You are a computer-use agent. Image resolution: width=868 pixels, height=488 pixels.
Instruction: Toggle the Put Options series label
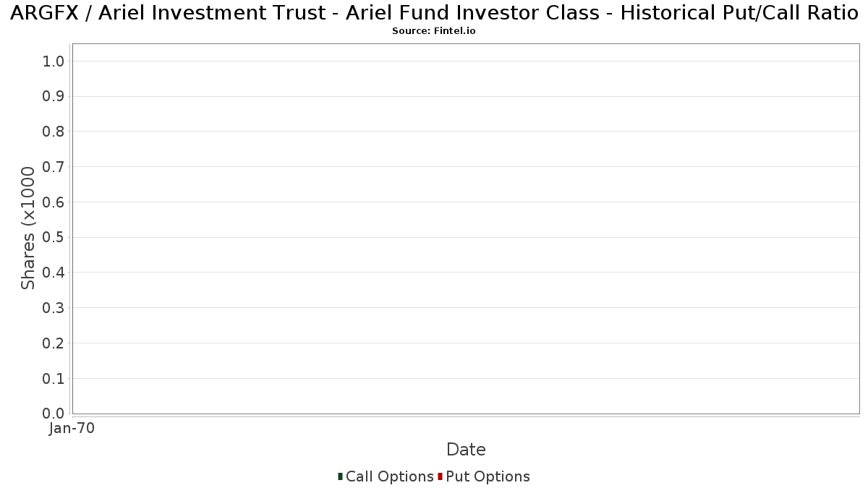pyautogui.click(x=488, y=476)
